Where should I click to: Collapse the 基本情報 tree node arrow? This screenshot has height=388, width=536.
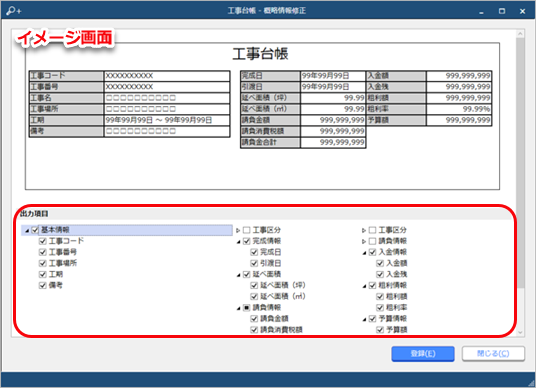pos(27,231)
